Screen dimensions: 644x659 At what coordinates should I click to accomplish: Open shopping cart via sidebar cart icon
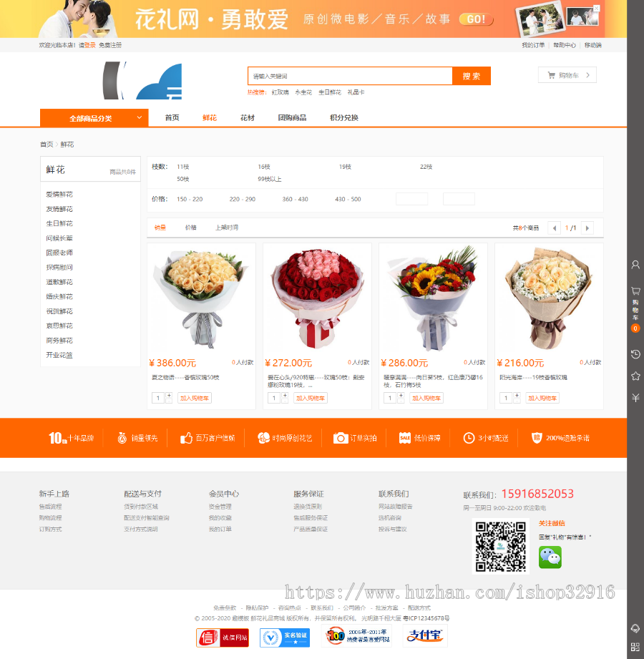click(x=635, y=291)
